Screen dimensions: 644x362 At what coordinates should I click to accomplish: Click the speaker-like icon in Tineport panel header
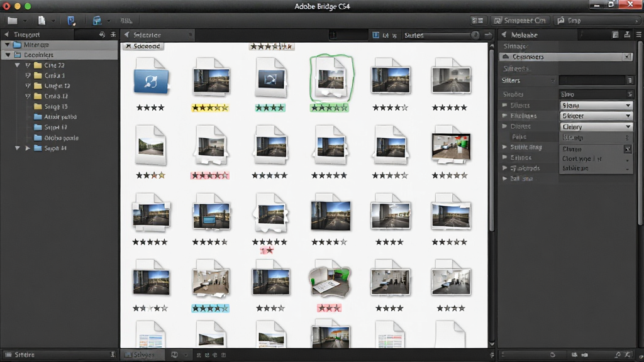102,35
